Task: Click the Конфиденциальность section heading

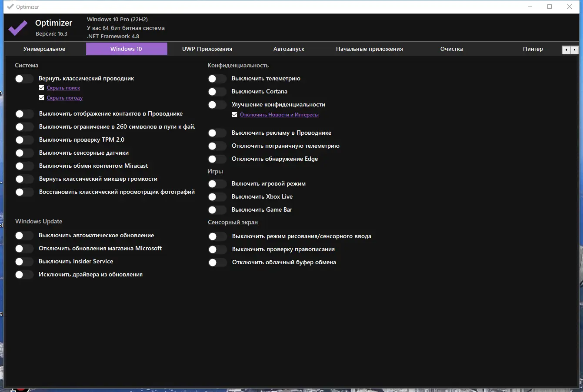Action: pos(238,66)
